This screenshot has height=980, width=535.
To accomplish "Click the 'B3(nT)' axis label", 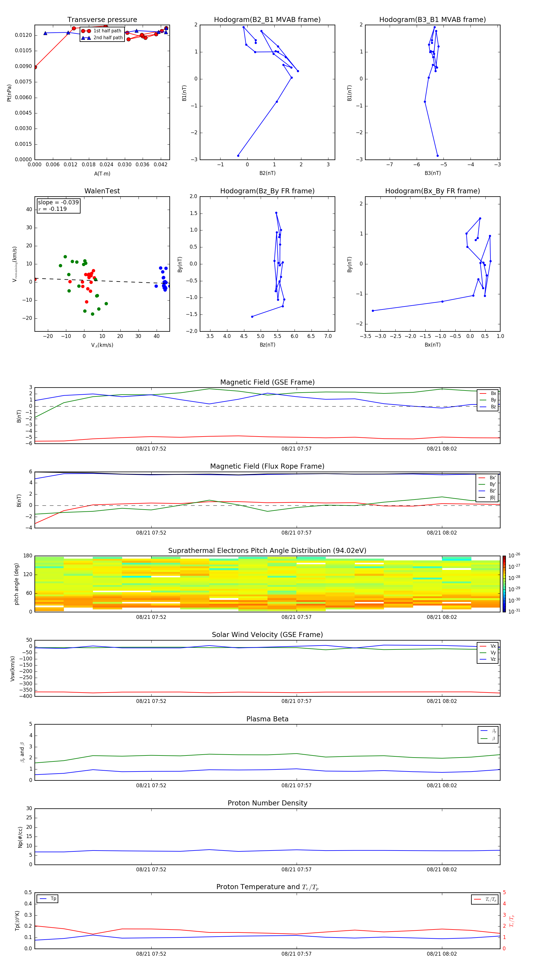I will coord(432,173).
